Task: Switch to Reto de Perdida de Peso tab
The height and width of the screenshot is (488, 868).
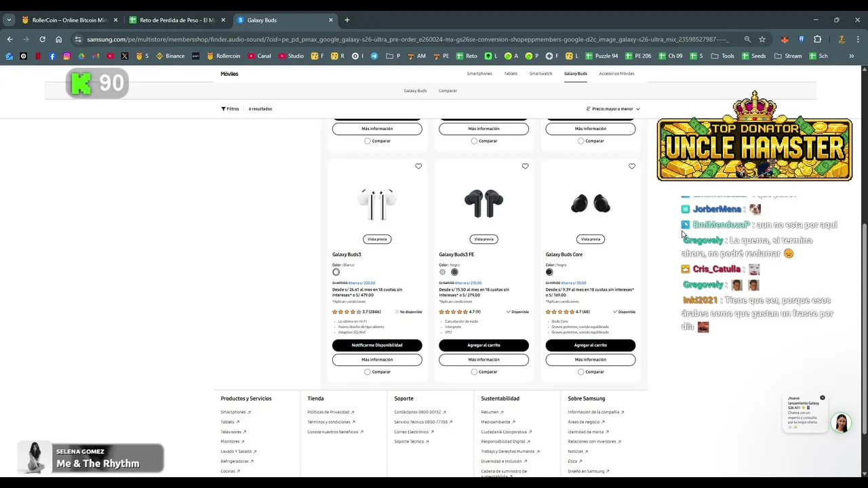Action: pos(176,20)
